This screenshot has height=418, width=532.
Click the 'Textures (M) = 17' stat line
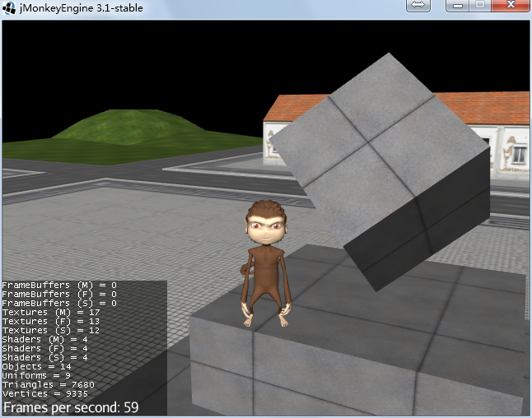pos(51,312)
